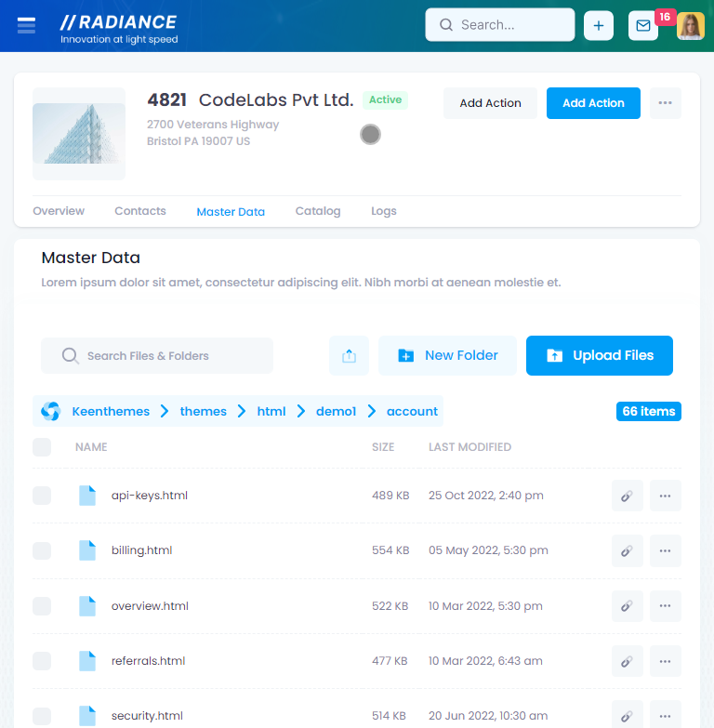Expand actions menu for referrals.html
The width and height of the screenshot is (714, 728).
665,661
